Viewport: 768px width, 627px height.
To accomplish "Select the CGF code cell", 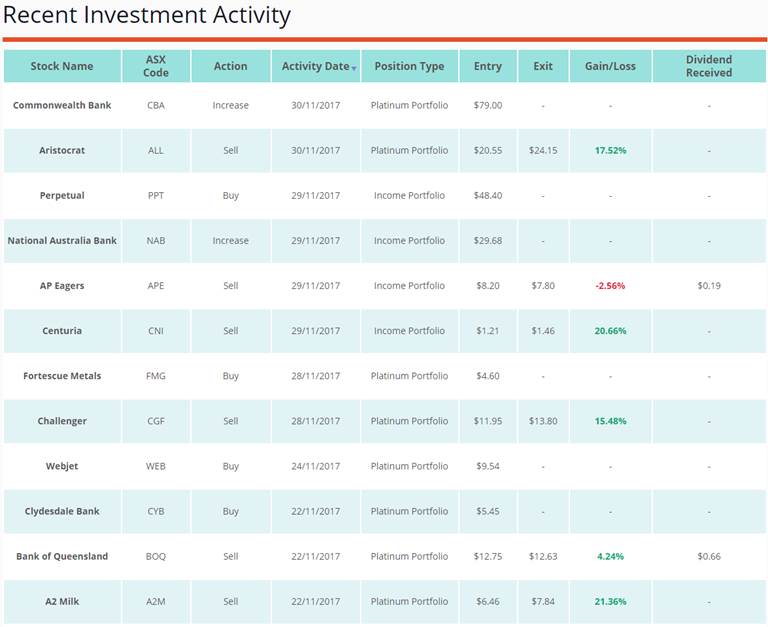I will click(156, 421).
